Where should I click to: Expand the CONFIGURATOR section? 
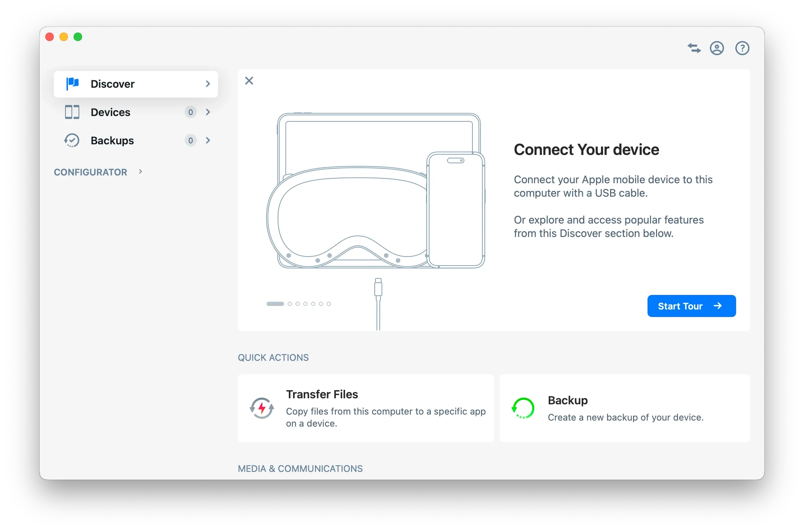coord(140,172)
